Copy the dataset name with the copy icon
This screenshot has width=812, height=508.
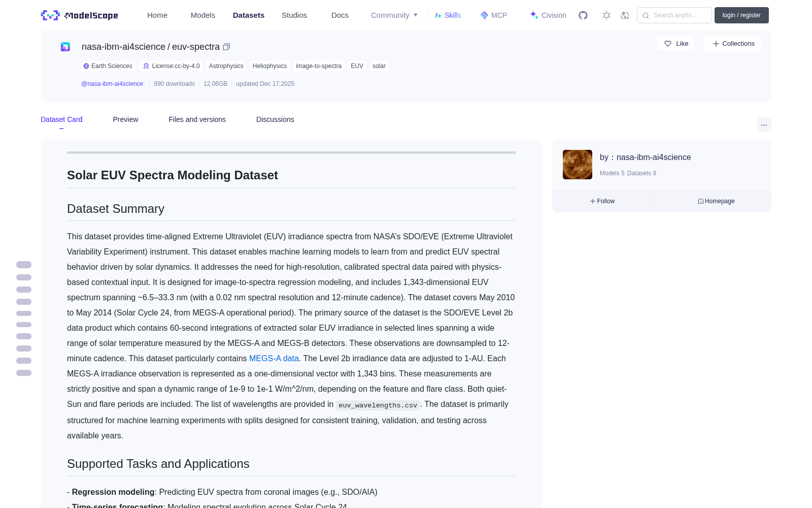tap(226, 47)
